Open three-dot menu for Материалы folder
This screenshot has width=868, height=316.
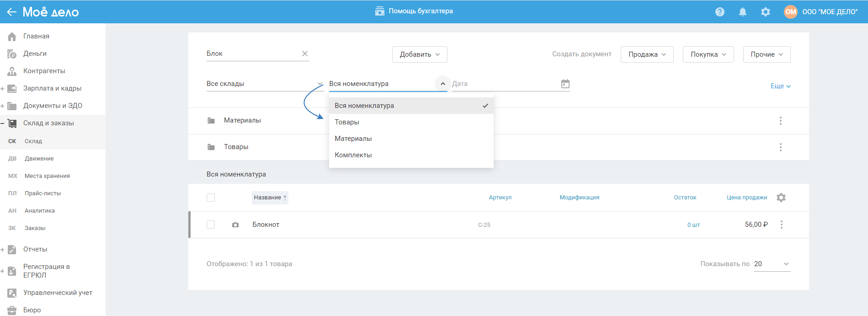click(x=780, y=121)
